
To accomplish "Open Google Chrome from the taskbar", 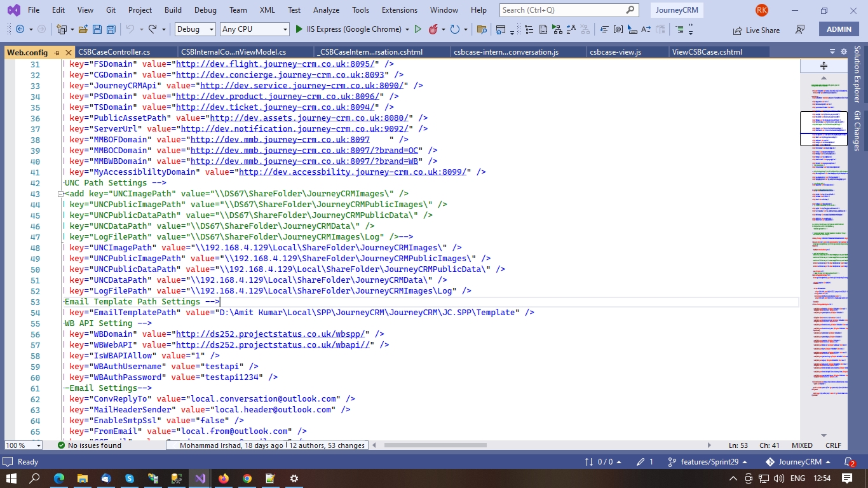I will coord(247,478).
